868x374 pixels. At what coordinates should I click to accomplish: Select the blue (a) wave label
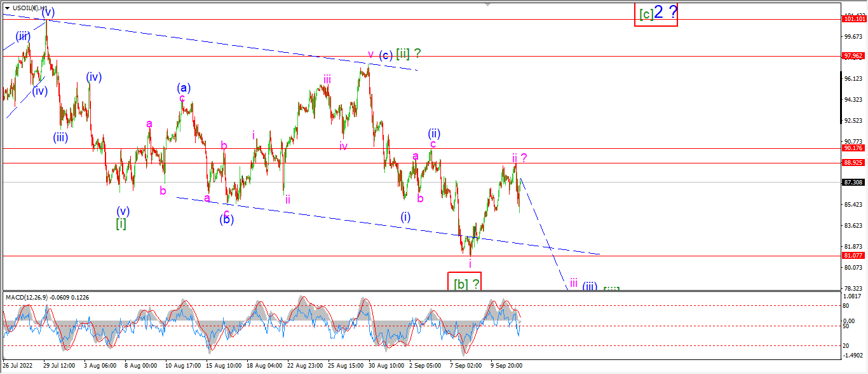click(184, 88)
